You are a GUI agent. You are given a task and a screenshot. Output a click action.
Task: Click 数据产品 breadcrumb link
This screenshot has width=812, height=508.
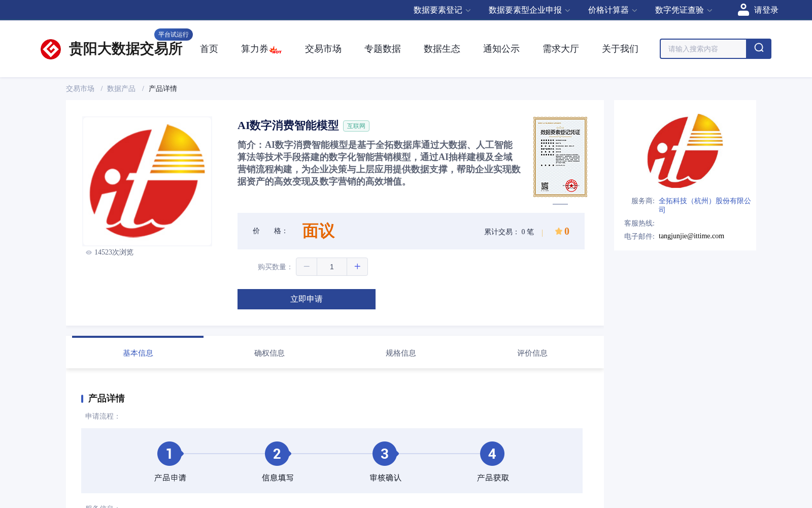[x=121, y=88]
